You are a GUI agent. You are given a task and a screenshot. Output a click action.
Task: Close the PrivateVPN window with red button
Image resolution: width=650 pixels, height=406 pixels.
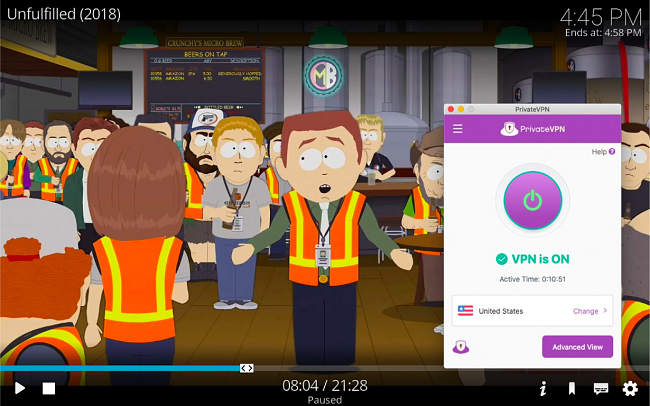click(451, 109)
